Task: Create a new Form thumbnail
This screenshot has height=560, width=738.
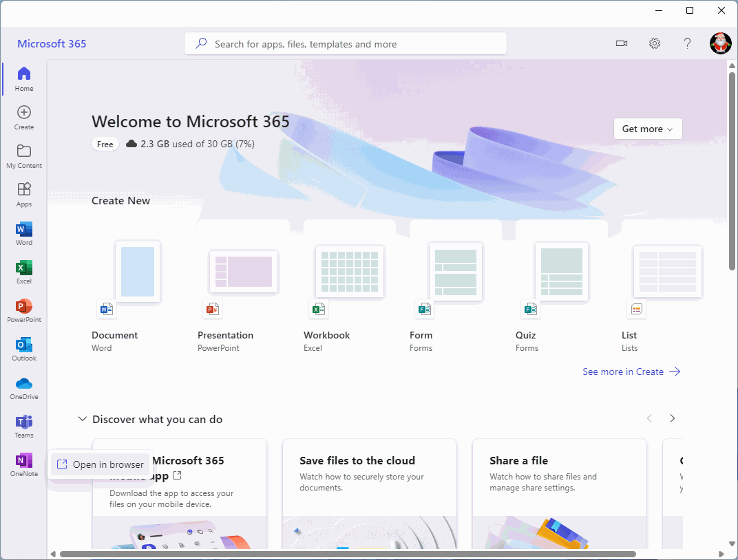Action: point(456,272)
